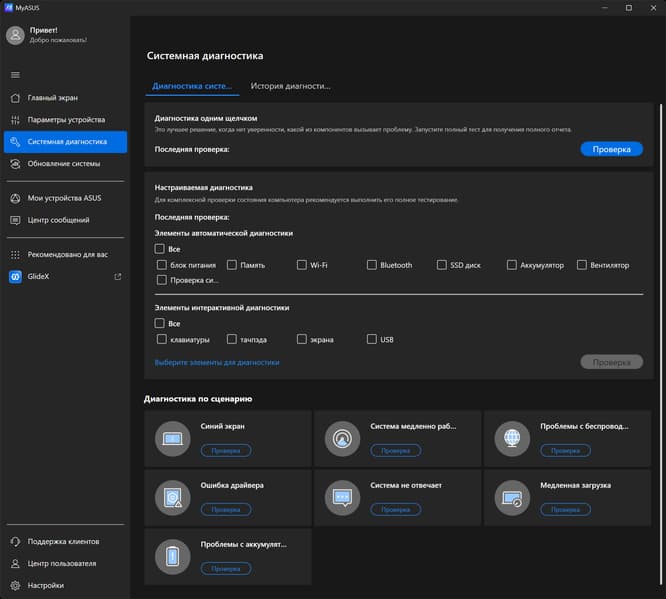Click the Выберите элементы для диагностики link
Screen dimensions: 666x599
pos(217,362)
